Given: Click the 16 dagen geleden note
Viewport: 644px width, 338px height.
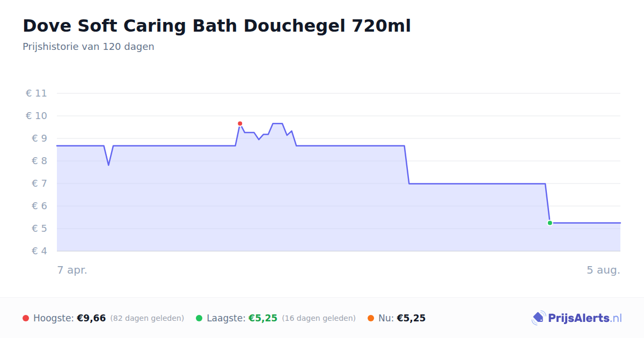Looking at the screenshot, I should (319, 318).
